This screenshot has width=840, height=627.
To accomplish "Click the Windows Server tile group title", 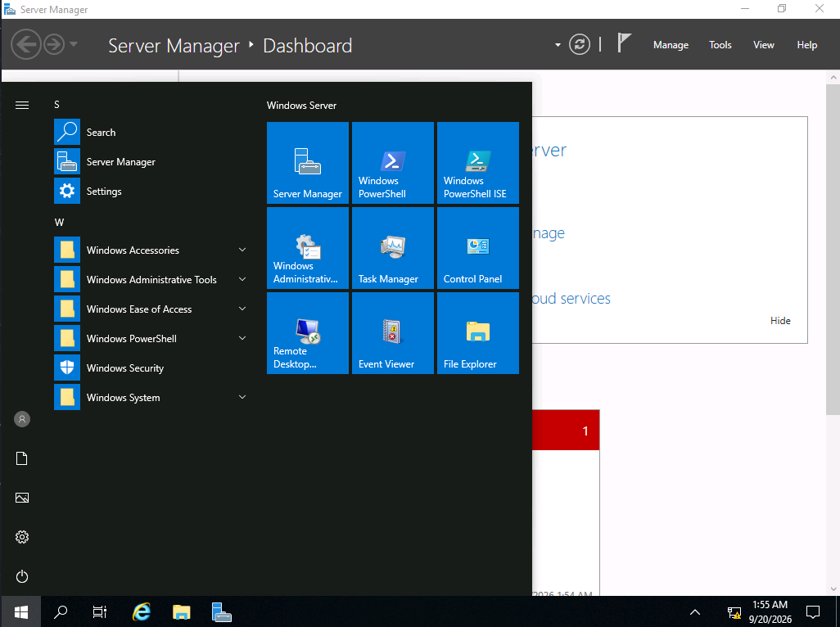I will 301,106.
